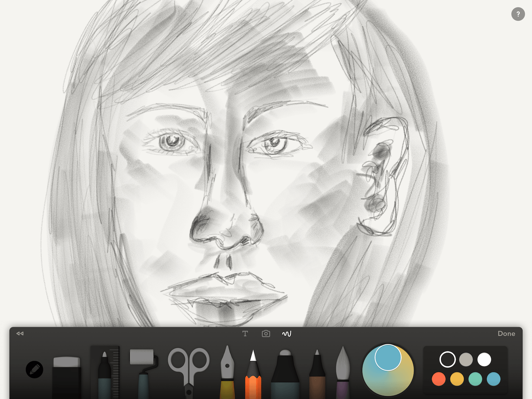Viewport: 532px width, 399px height.
Task: Activate the text tool
Action: pyautogui.click(x=245, y=333)
